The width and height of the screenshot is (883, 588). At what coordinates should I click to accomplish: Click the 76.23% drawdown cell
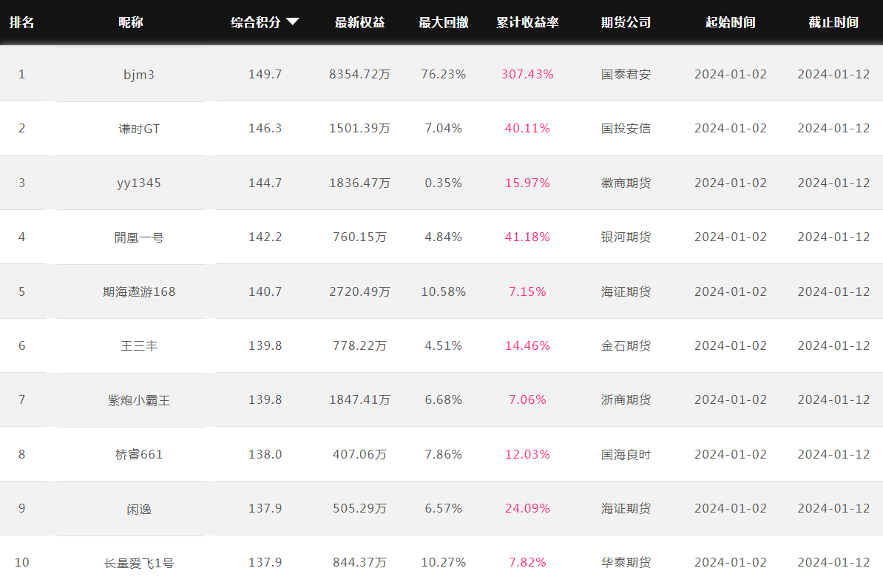pyautogui.click(x=443, y=75)
